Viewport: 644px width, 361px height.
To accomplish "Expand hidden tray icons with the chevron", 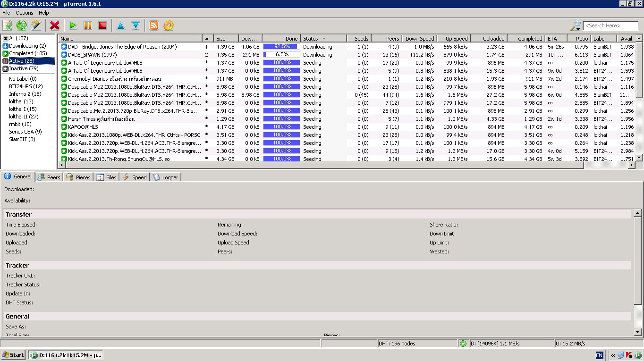I will coord(613,355).
